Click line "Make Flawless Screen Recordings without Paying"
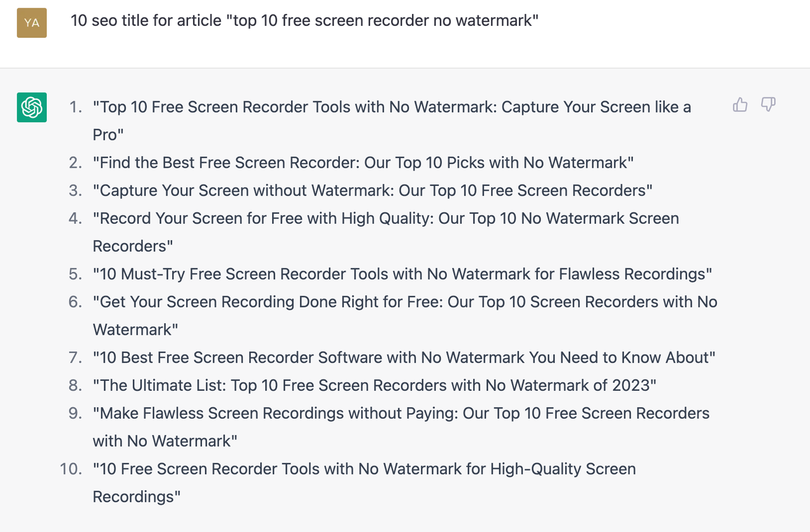 (401, 413)
